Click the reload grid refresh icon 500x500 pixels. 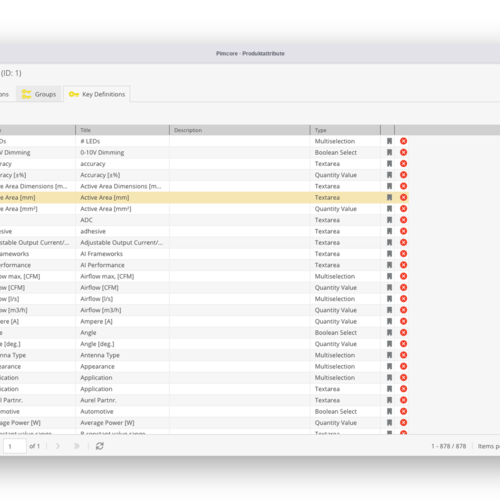tap(100, 446)
